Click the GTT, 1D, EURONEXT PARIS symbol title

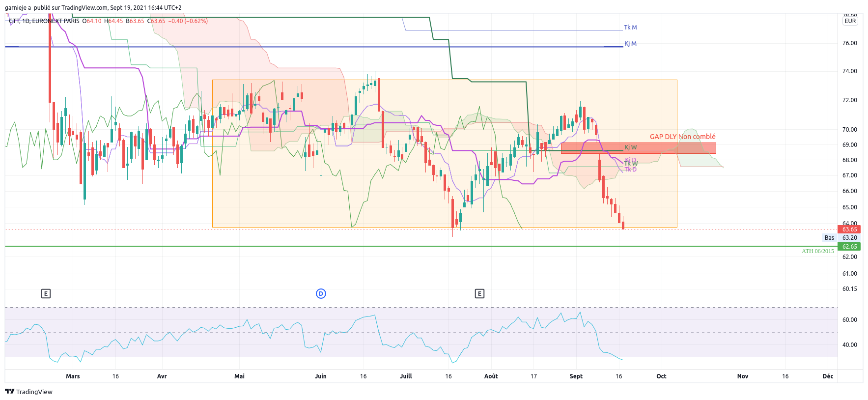point(44,21)
